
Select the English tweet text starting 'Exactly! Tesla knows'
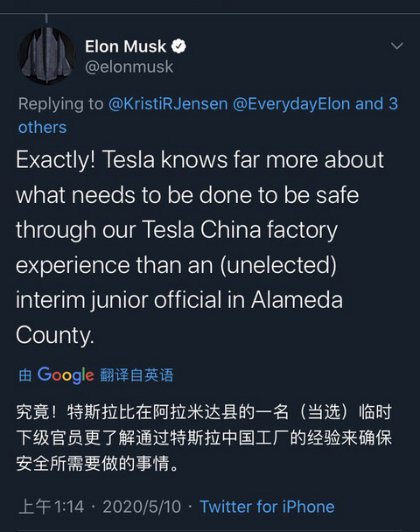tap(200, 248)
